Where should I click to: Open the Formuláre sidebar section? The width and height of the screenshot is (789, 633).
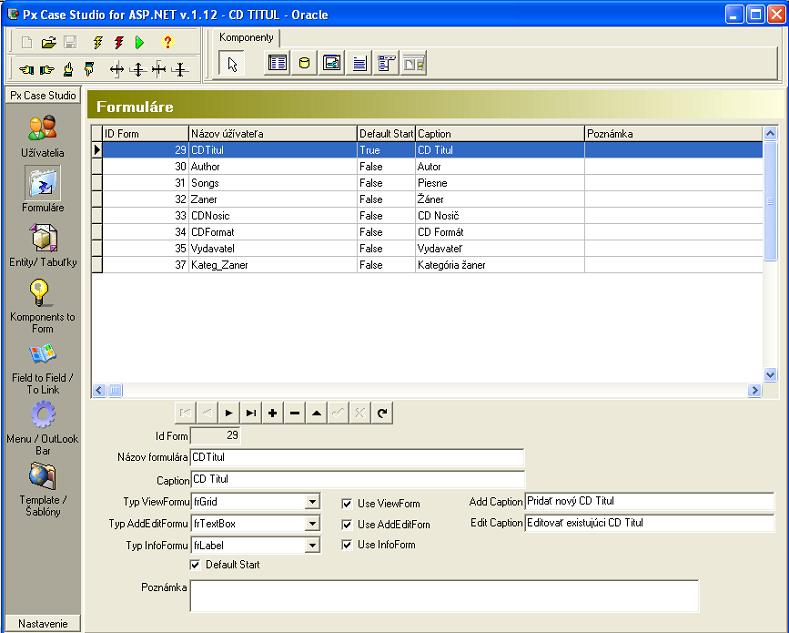pyautogui.click(x=43, y=189)
